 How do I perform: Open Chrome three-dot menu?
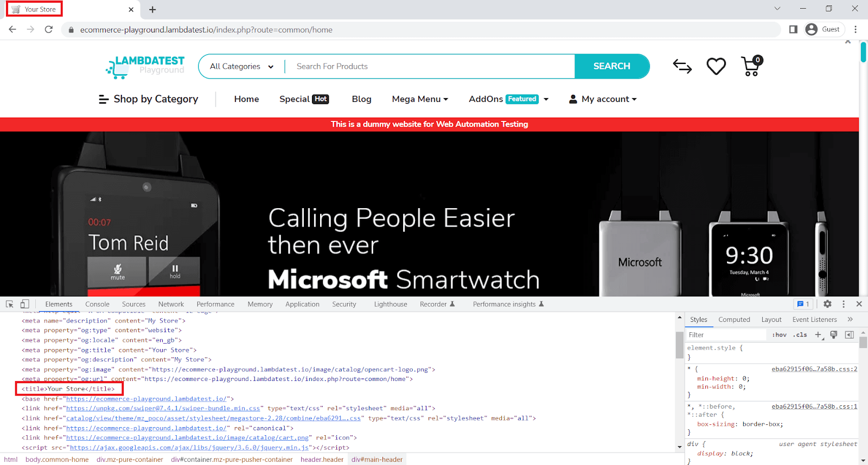tap(856, 29)
